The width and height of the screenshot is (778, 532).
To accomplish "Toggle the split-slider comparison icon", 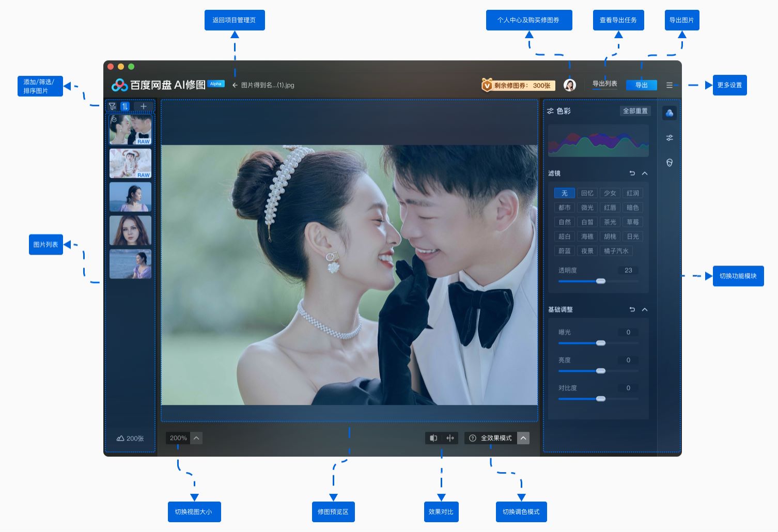I will click(450, 438).
